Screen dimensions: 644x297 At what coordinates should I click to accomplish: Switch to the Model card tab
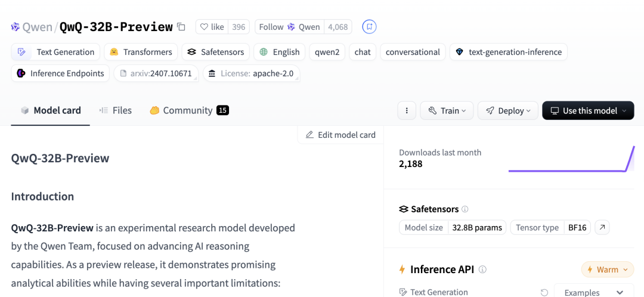[x=51, y=110]
